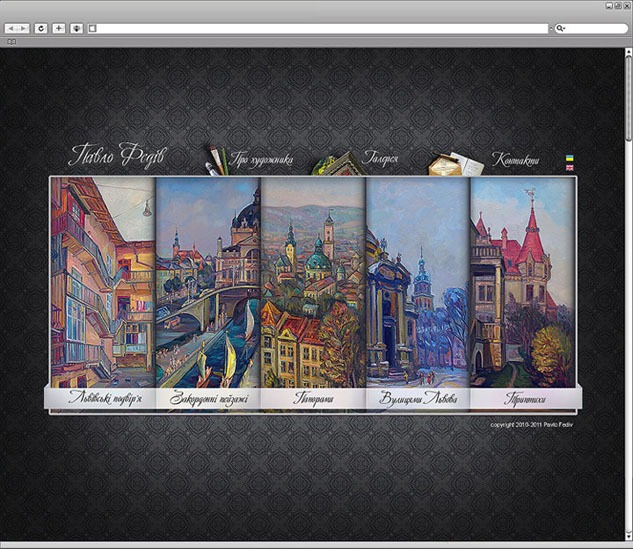Viewport: 633px width, 549px height.
Task: Click the envelope and notebook icon
Action: click(x=456, y=164)
